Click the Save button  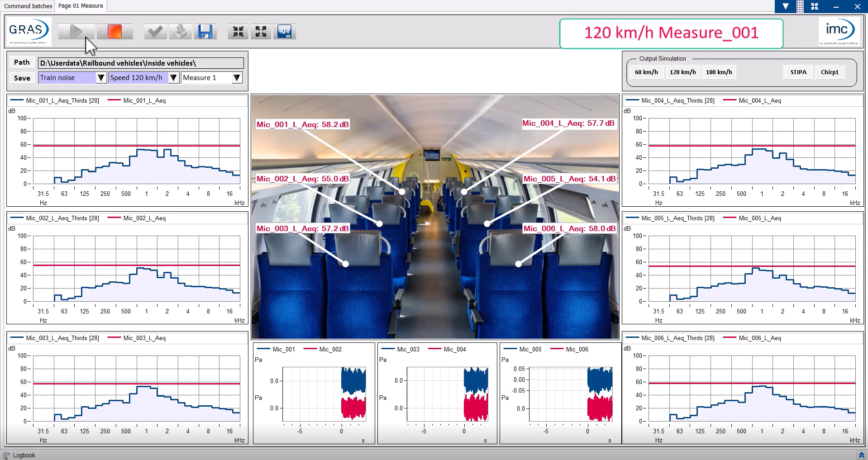click(22, 78)
